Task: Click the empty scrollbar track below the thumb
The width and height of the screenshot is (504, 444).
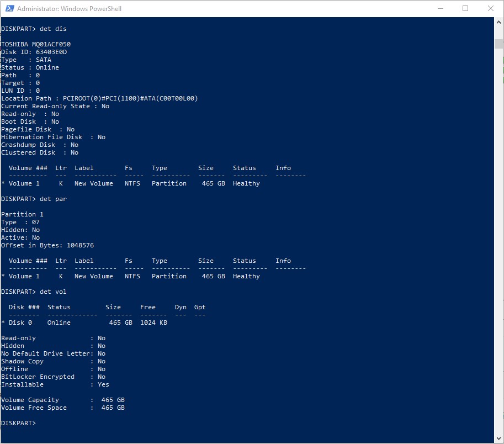Action: [498, 249]
